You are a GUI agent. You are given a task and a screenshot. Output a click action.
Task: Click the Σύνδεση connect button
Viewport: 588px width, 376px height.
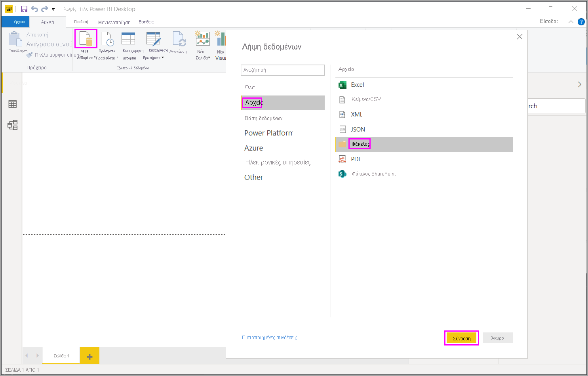point(462,338)
